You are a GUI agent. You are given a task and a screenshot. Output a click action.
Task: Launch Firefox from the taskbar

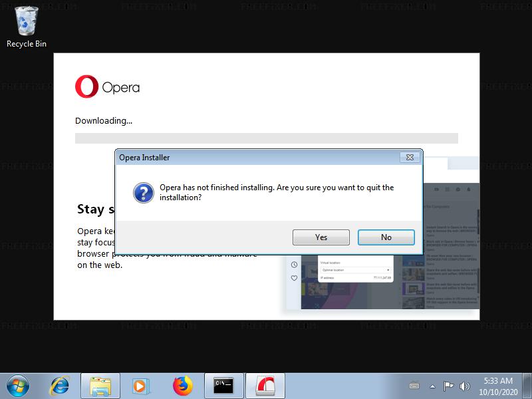pyautogui.click(x=182, y=386)
